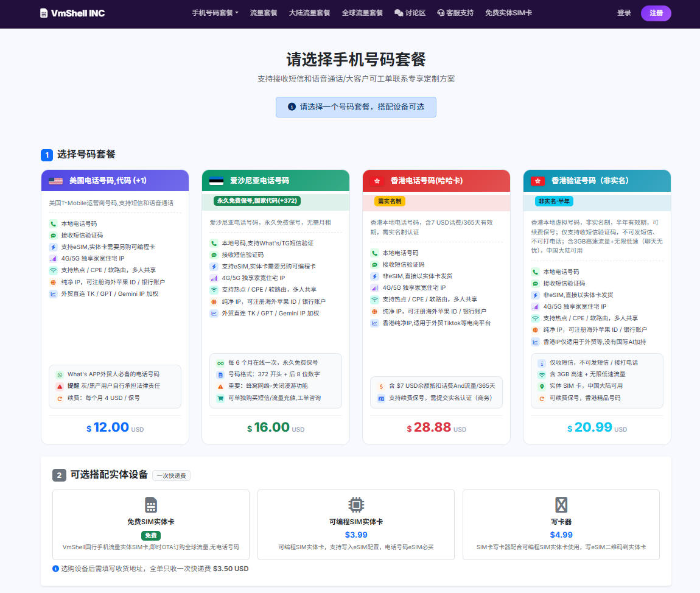Open 大陆流量套餐 menu item

309,13
